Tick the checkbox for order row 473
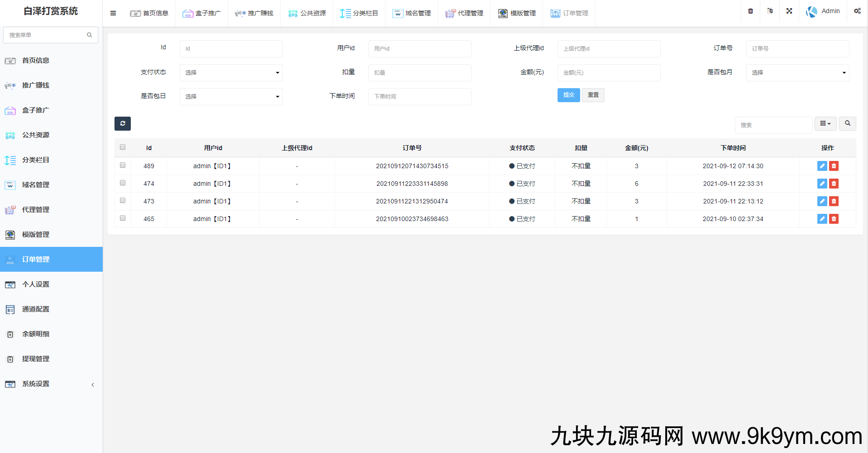This screenshot has width=868, height=453. [123, 200]
